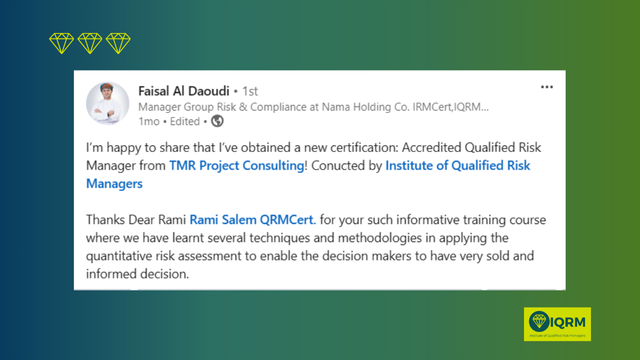640x360 pixels.
Task: Click the 'quantitative risk assessment' line
Action: (x=310, y=256)
